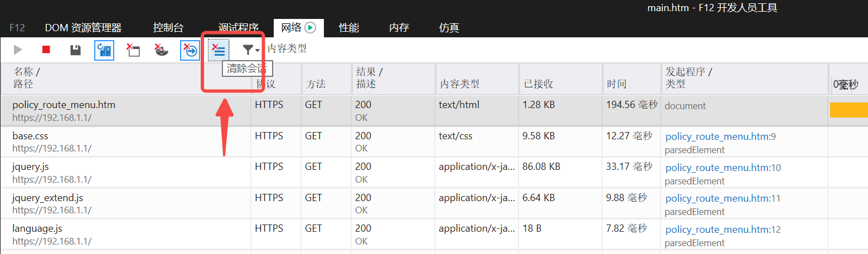This screenshot has height=254, width=868.
Task: Go to the 性能 tab
Action: pos(349,28)
